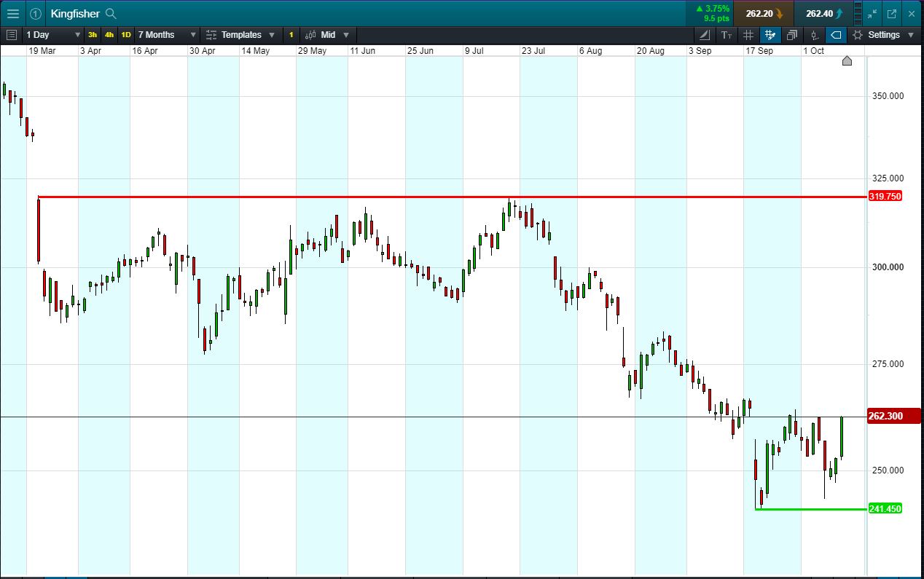Switch to the 3h interval shortcut
924x579 pixels.
pyautogui.click(x=93, y=34)
